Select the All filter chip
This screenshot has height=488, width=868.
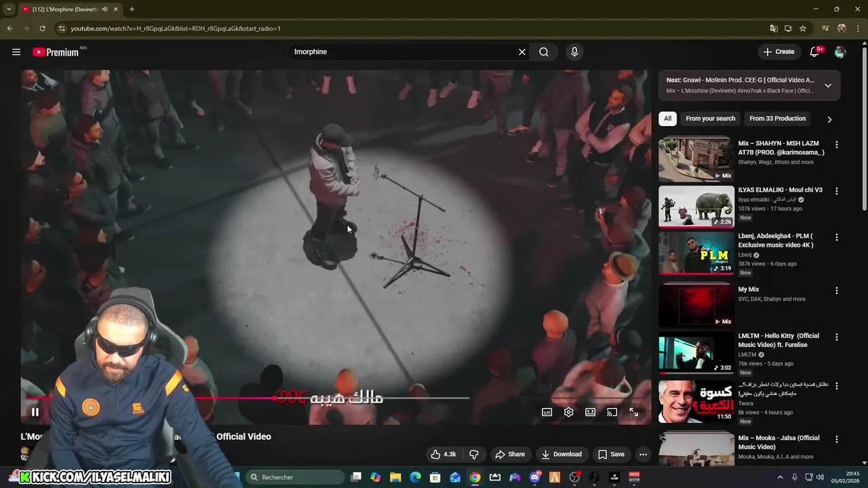tap(667, 119)
